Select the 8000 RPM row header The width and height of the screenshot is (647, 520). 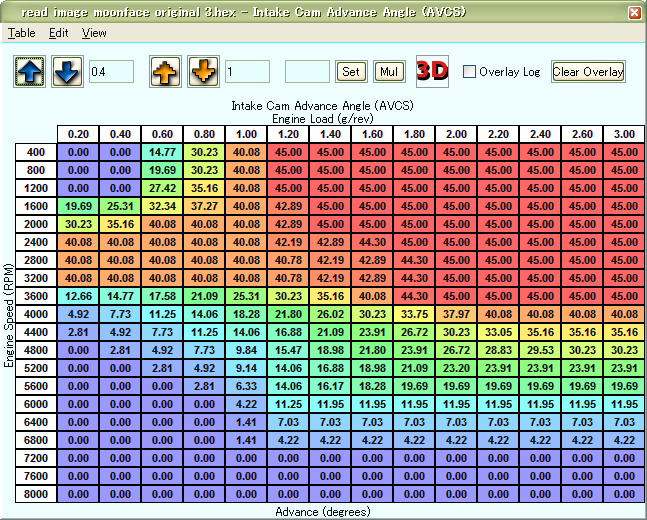click(36, 494)
